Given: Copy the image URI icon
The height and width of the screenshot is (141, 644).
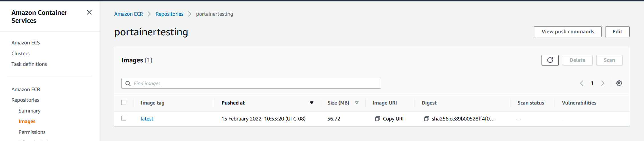Looking at the screenshot, I should [x=377, y=119].
